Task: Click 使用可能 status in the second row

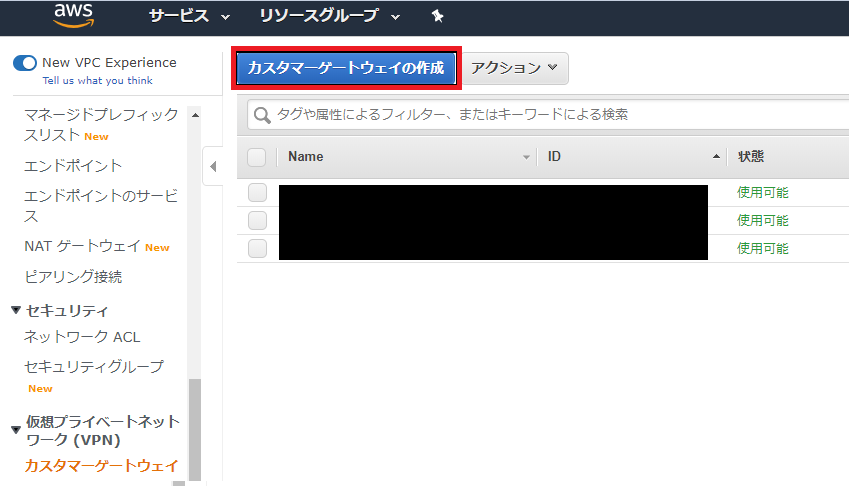Action: tap(762, 220)
